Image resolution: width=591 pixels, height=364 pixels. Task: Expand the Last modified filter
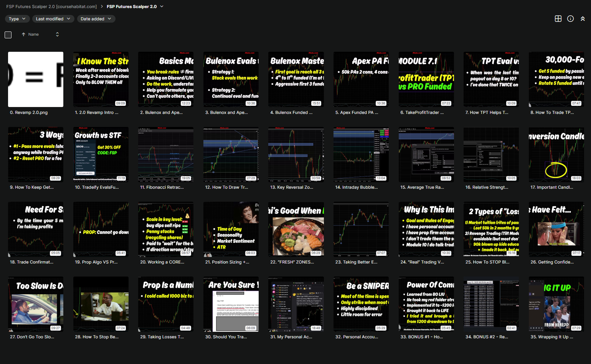coord(53,19)
